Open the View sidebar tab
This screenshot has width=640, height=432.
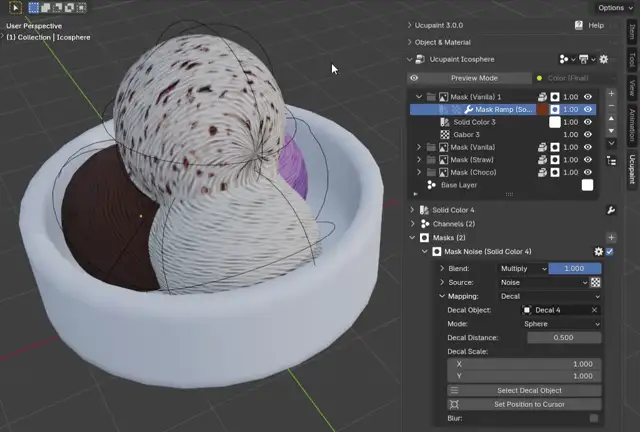tap(632, 87)
